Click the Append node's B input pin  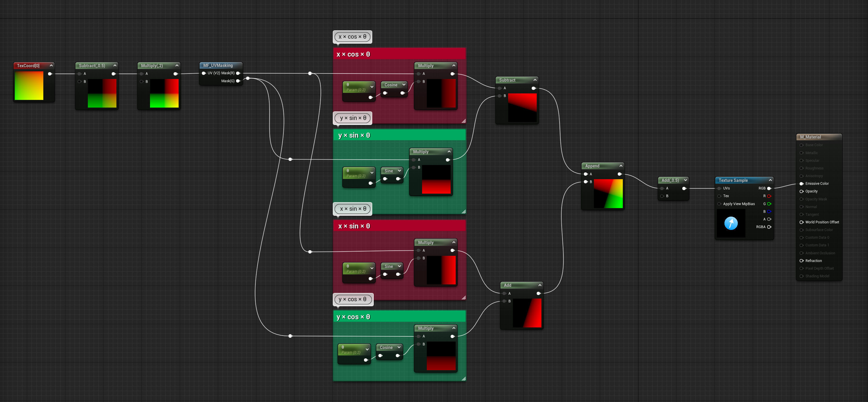click(x=586, y=182)
